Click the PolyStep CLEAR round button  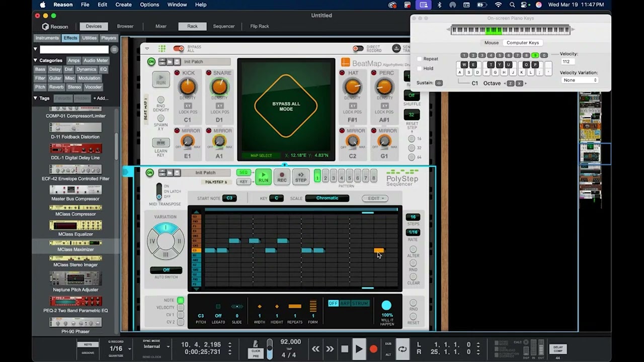pyautogui.click(x=413, y=277)
